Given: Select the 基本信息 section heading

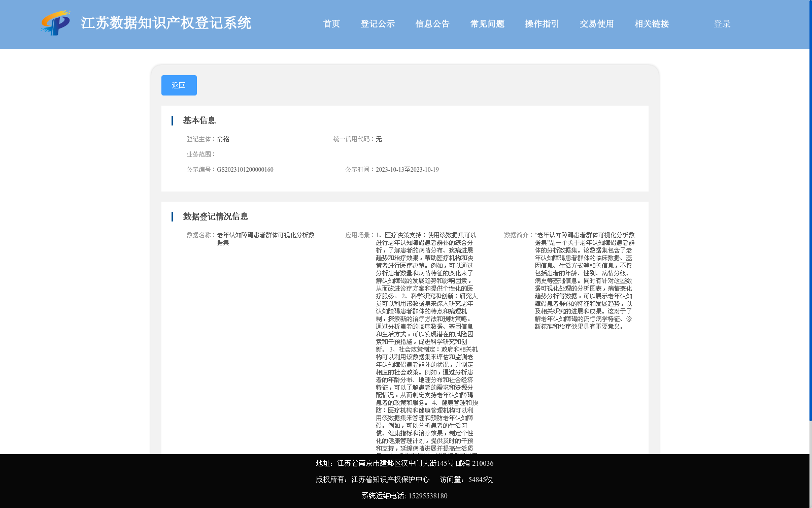Looking at the screenshot, I should point(199,120).
